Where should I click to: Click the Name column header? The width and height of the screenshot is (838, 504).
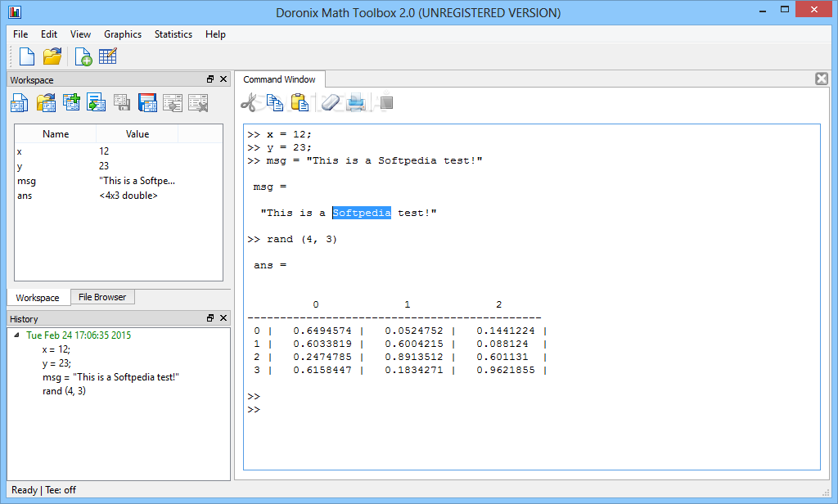pos(56,134)
